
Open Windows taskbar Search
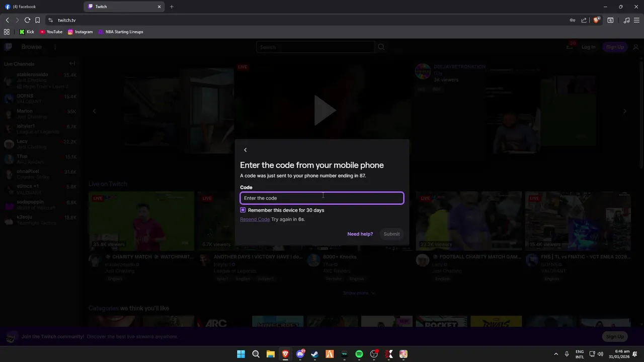(x=256, y=354)
